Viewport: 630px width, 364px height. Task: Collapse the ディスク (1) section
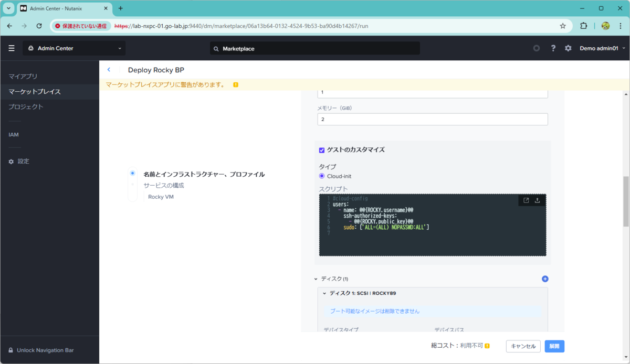coord(316,279)
